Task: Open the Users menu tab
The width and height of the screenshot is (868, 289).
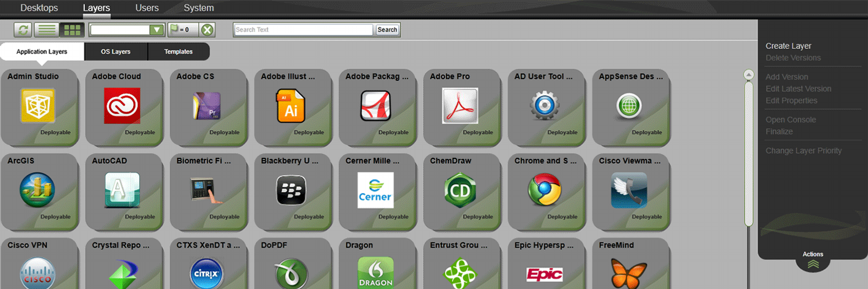Action: (x=147, y=8)
